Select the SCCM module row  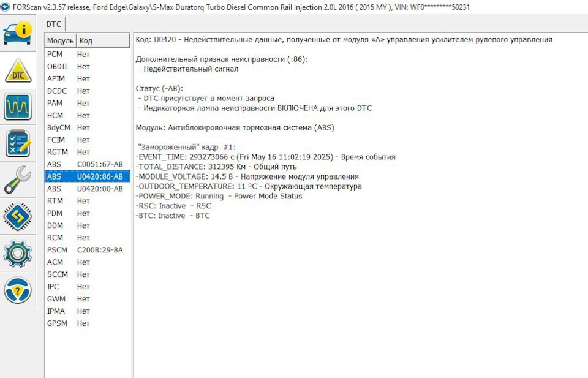tap(88, 274)
